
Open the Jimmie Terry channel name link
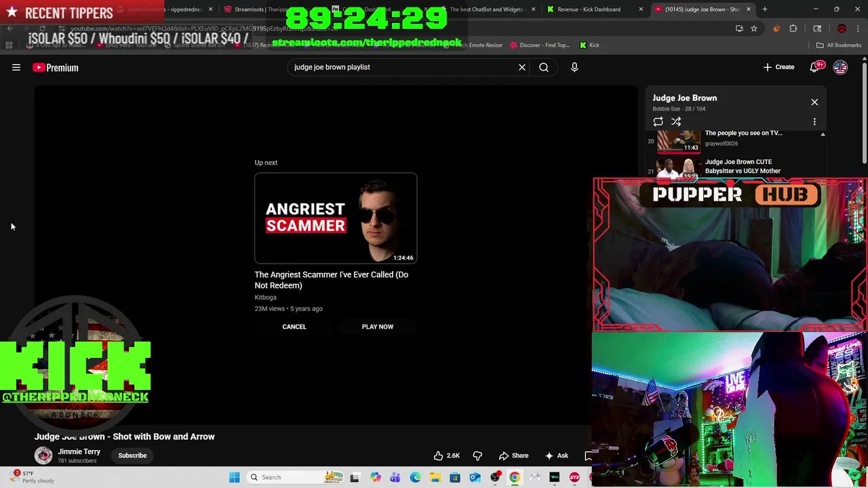(79, 451)
